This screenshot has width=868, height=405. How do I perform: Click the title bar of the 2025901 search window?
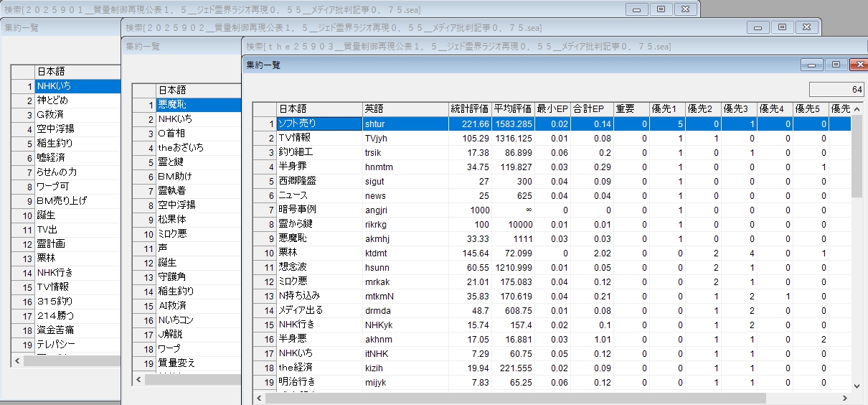coord(287,9)
